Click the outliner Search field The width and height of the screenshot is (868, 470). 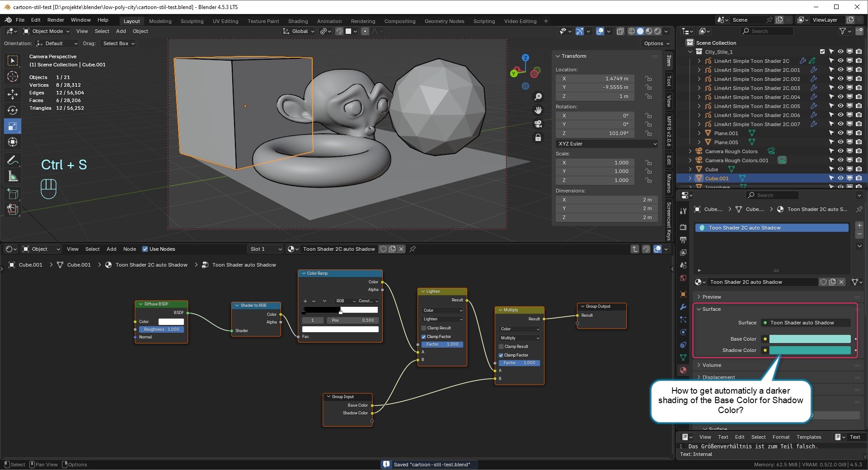[767, 31]
